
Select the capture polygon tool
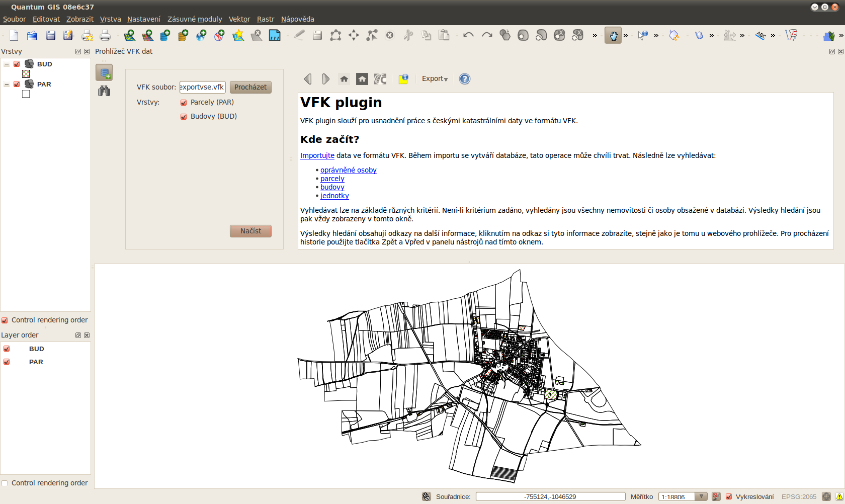tap(335, 35)
